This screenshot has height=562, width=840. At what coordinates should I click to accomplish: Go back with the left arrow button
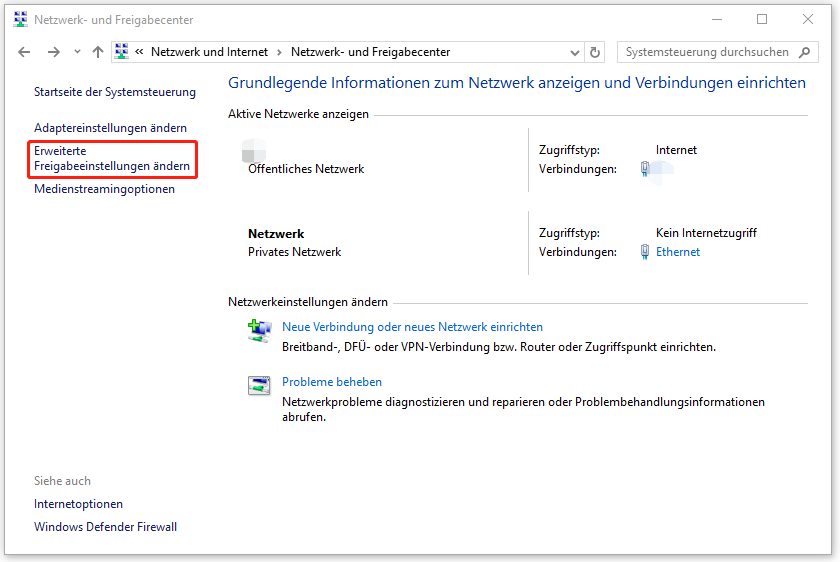(x=24, y=52)
